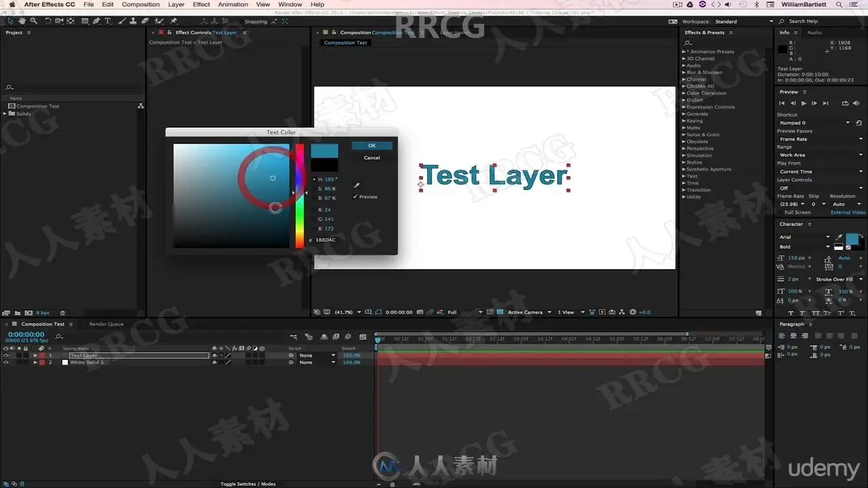Toggle the Snapping option in toolbar

pyautogui.click(x=256, y=22)
